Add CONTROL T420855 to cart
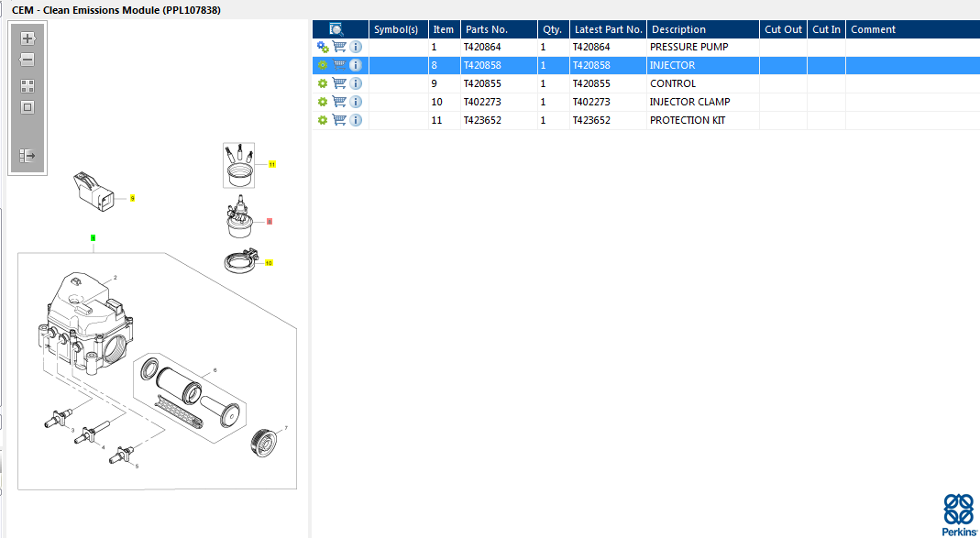Image resolution: width=980 pixels, height=538 pixels. tap(339, 83)
